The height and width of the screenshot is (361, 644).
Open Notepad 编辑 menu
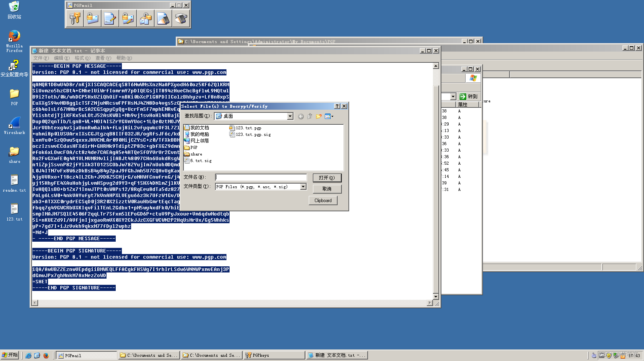coord(62,58)
